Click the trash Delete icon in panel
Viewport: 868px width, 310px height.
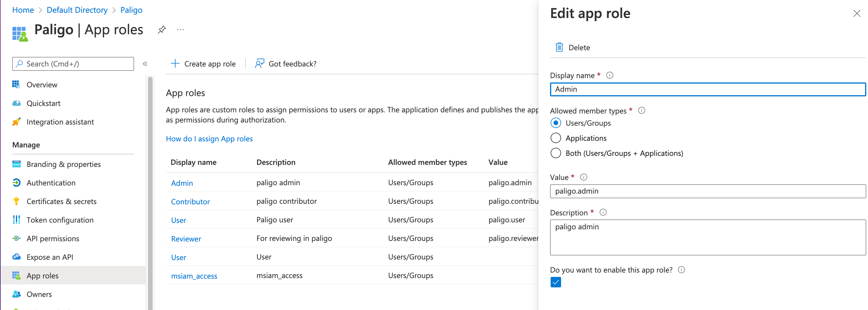(559, 48)
